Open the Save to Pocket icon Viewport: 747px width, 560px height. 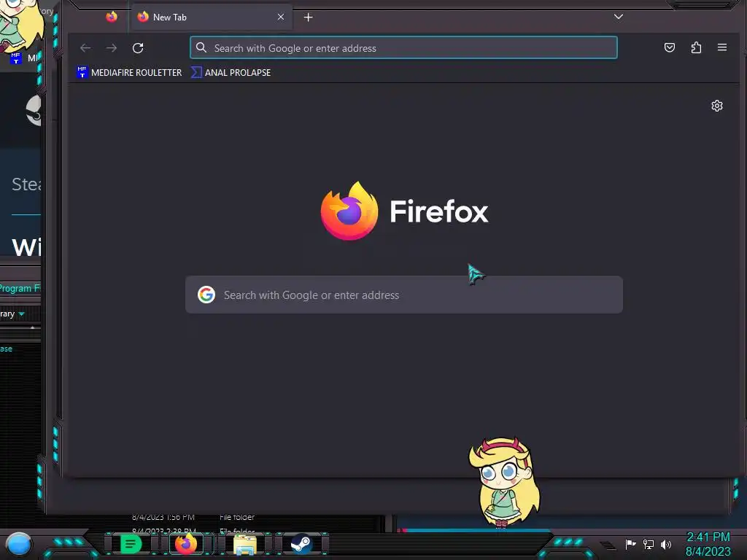pos(670,47)
